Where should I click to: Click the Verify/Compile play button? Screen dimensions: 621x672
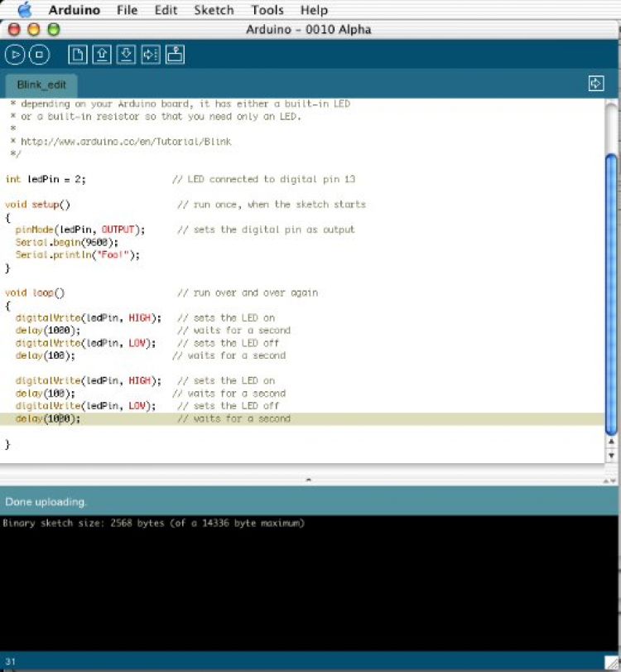[x=16, y=55]
